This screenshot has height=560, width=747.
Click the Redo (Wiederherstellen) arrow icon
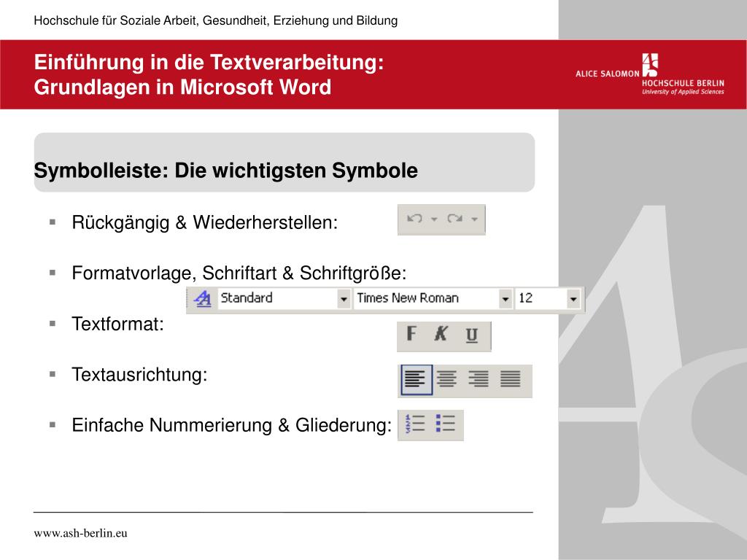tap(454, 219)
